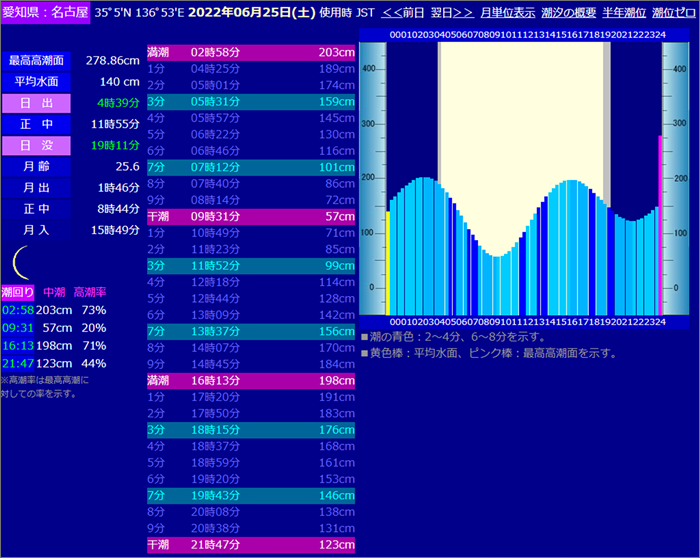Click the 平均水面 label

[x=36, y=82]
